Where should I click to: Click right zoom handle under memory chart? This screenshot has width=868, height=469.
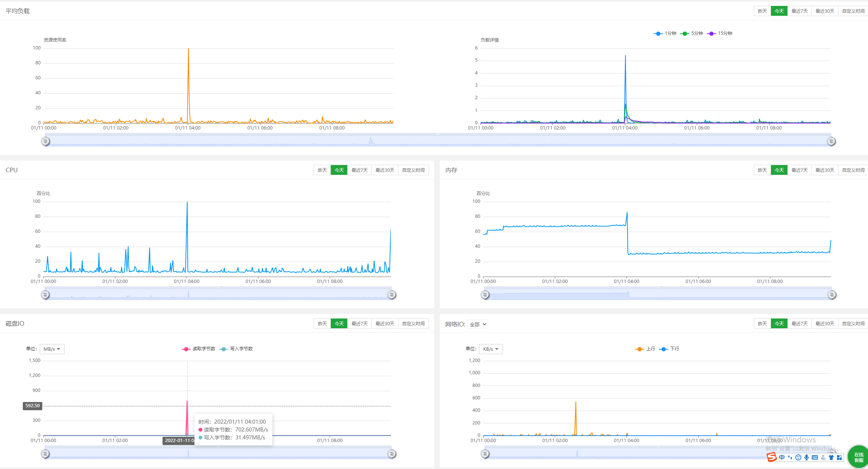tap(832, 295)
